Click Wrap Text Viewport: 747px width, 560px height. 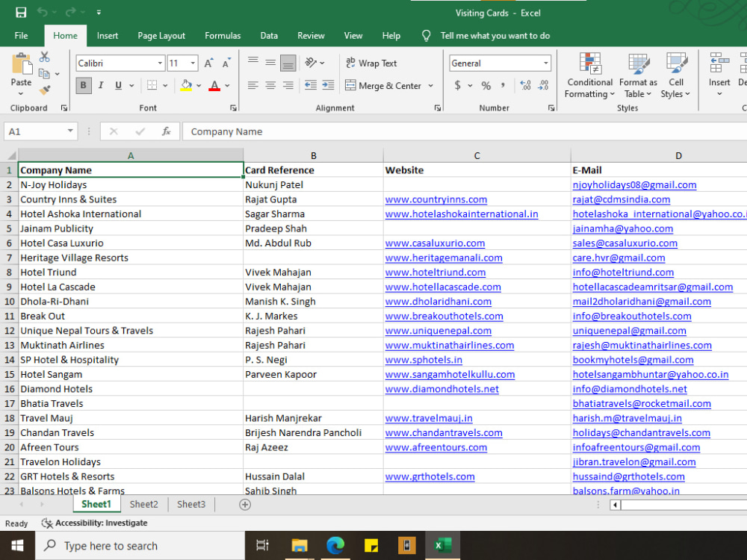click(371, 63)
